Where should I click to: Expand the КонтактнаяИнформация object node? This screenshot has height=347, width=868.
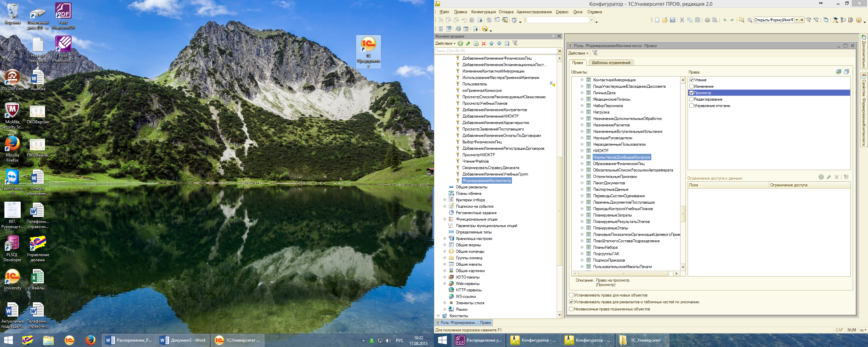tap(582, 80)
